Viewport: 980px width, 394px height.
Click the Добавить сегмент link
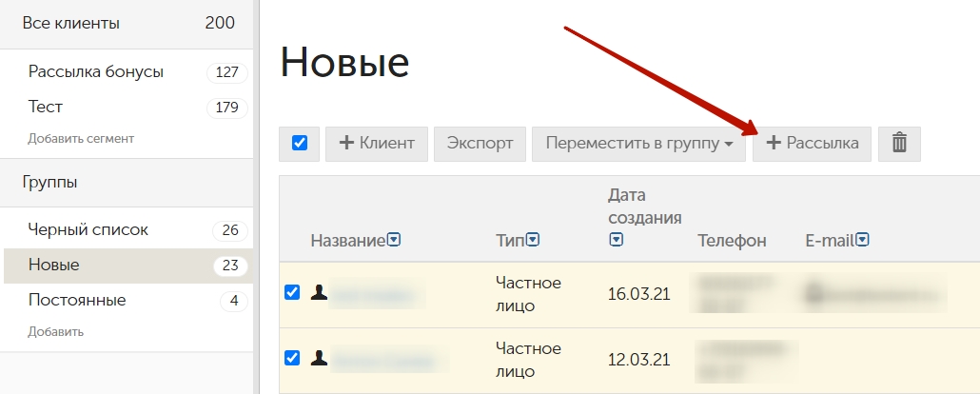(81, 139)
